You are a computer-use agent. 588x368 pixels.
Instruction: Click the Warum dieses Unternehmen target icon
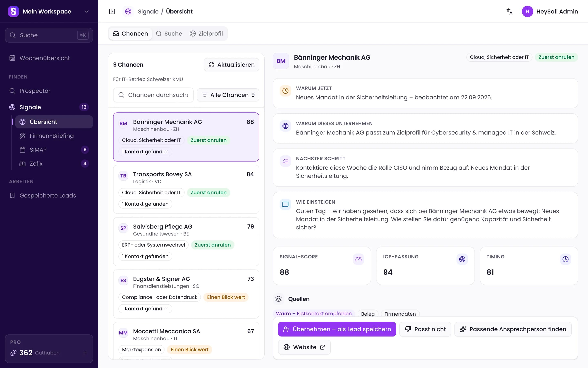pos(285,126)
